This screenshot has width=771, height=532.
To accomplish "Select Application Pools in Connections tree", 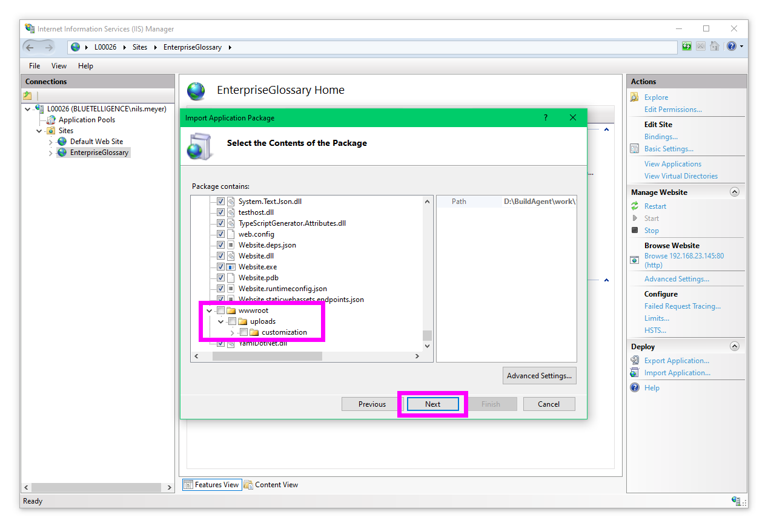I will pos(87,120).
